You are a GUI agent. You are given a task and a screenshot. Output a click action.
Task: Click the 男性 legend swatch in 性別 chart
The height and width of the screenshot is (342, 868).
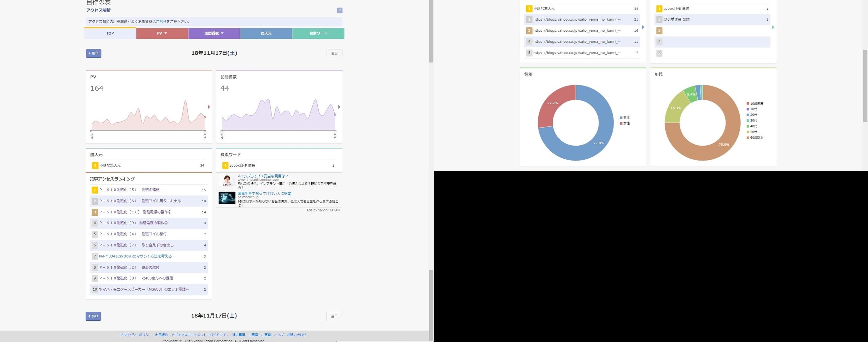(x=621, y=118)
